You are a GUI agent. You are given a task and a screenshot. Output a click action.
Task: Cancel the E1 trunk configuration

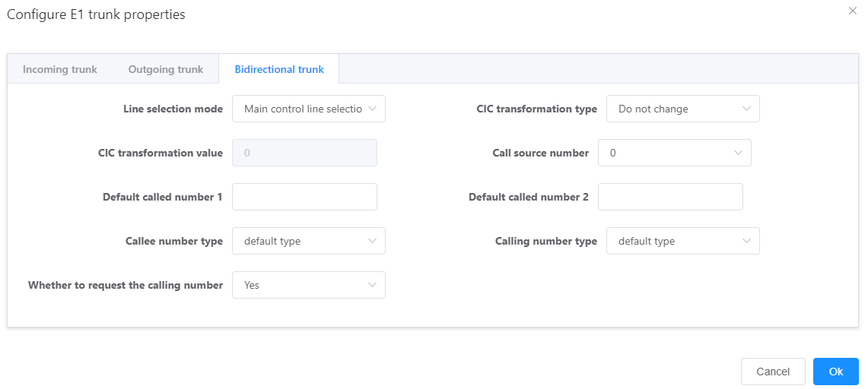pos(773,372)
